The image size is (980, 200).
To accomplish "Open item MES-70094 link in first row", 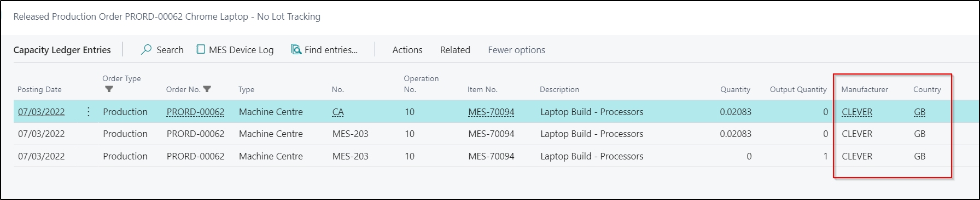I will (491, 112).
